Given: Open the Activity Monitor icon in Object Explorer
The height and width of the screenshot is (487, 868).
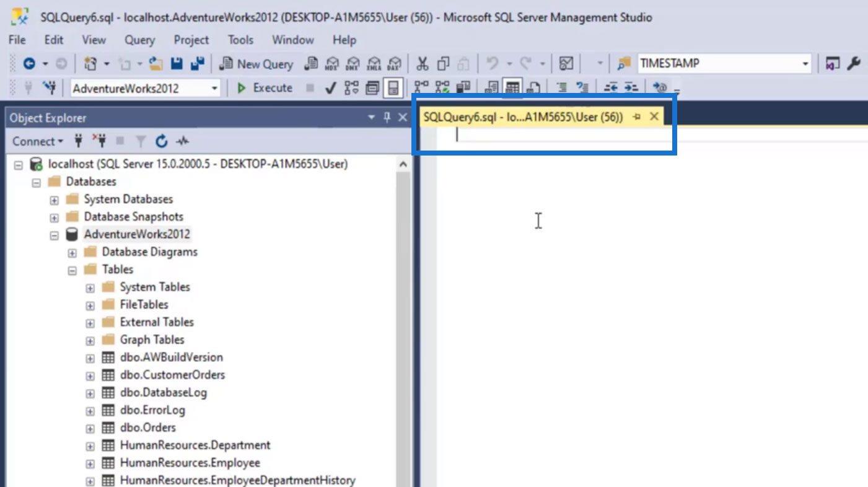Looking at the screenshot, I should click(x=182, y=141).
